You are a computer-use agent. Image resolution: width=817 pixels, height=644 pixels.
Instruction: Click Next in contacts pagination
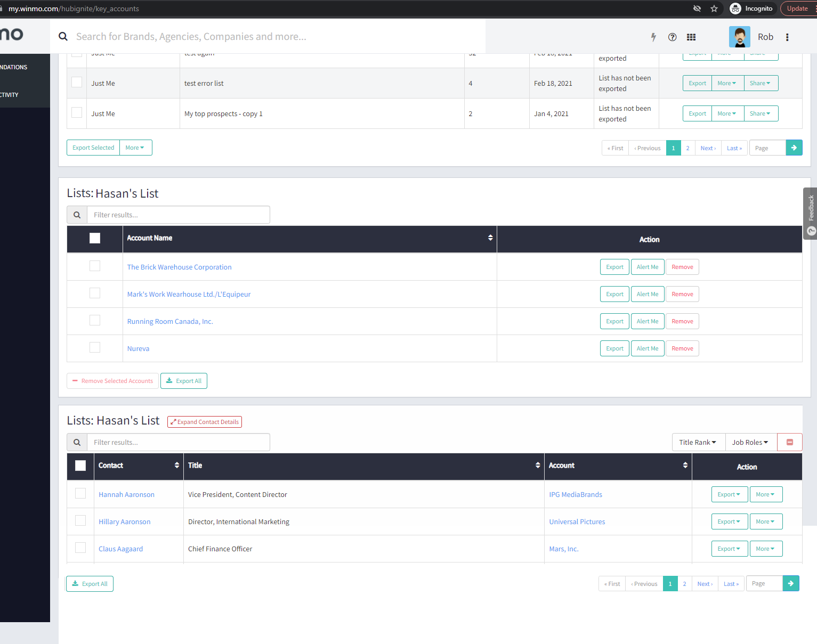[x=705, y=584]
